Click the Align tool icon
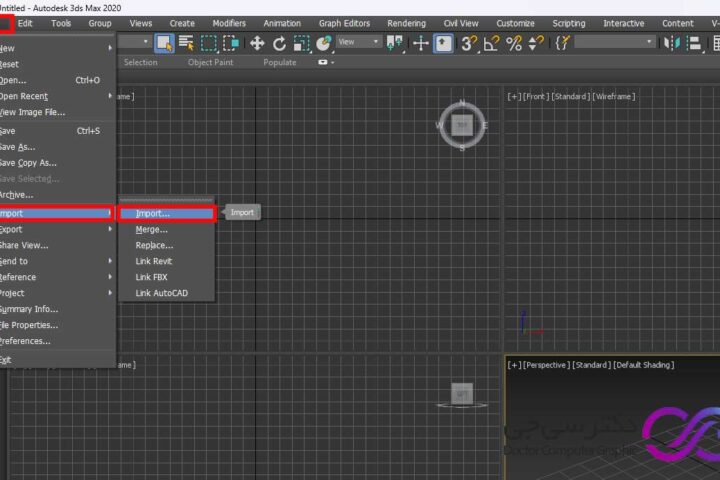Viewport: 720px width, 480px height. [694, 43]
